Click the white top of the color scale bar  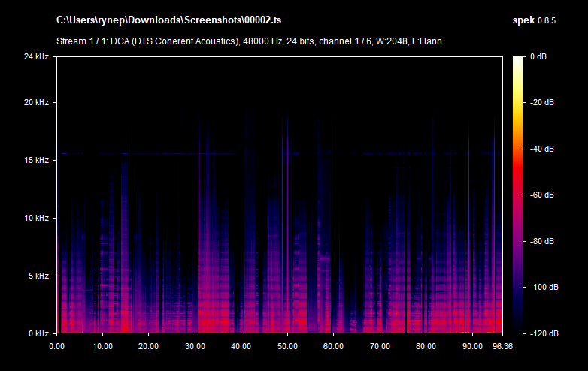click(520, 60)
